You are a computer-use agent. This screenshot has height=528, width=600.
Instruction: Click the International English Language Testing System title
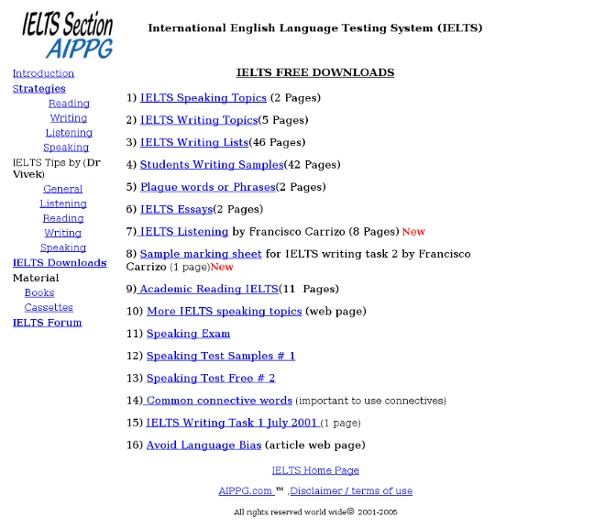(315, 28)
